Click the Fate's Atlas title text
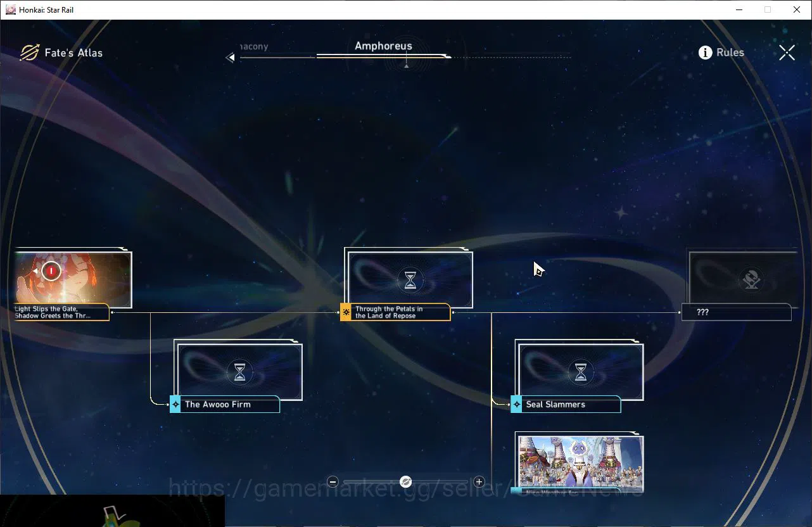812x527 pixels. [73, 53]
